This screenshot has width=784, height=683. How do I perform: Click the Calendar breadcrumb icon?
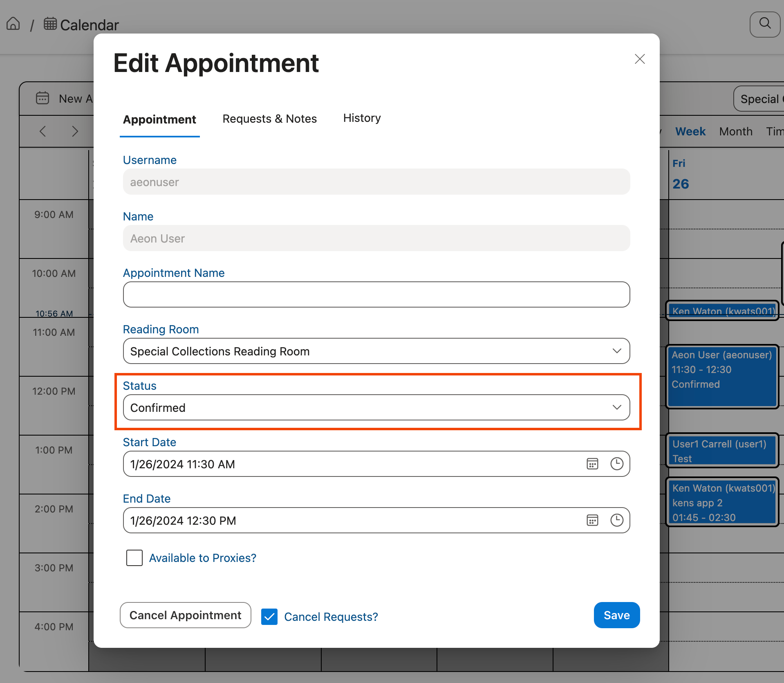50,24
